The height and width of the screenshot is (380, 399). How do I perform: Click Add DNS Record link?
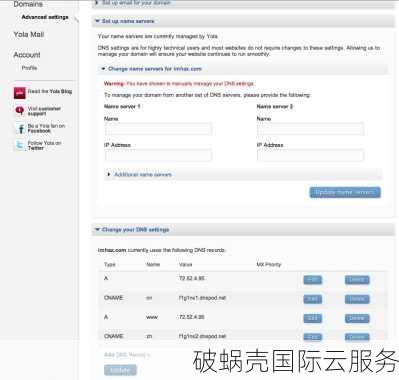tap(127, 355)
